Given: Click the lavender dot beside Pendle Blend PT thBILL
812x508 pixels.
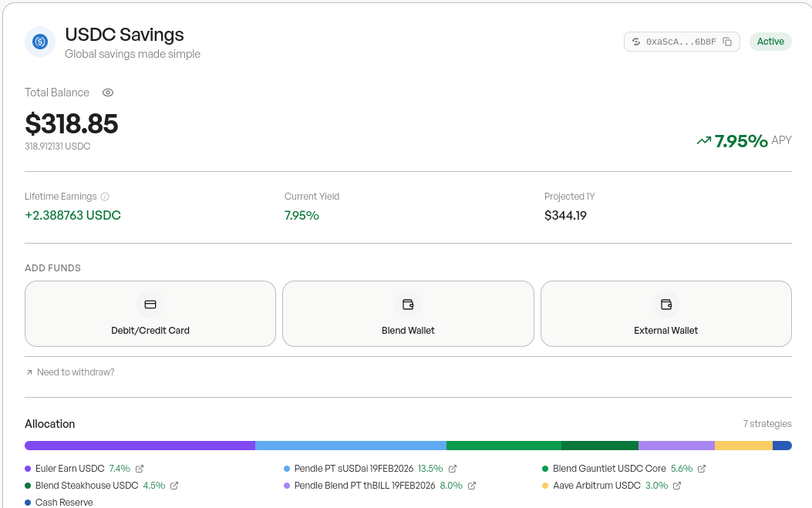Looking at the screenshot, I should coord(287,486).
